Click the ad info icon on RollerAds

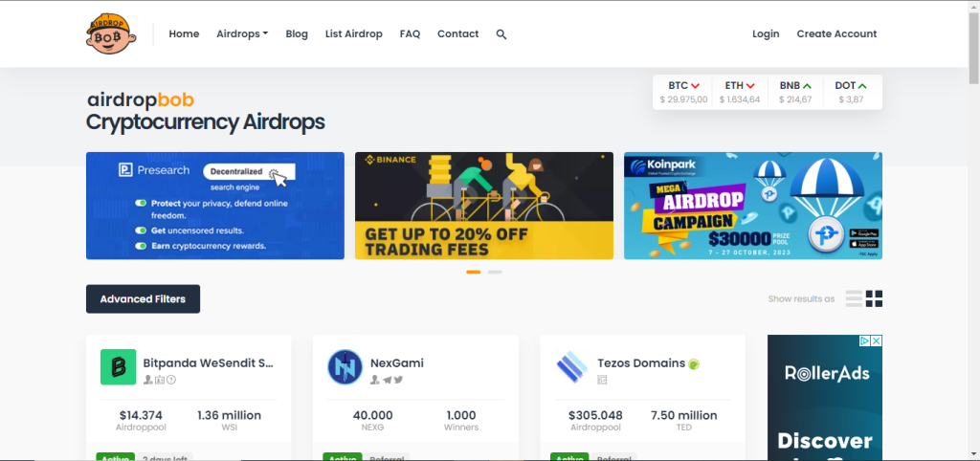point(865,340)
